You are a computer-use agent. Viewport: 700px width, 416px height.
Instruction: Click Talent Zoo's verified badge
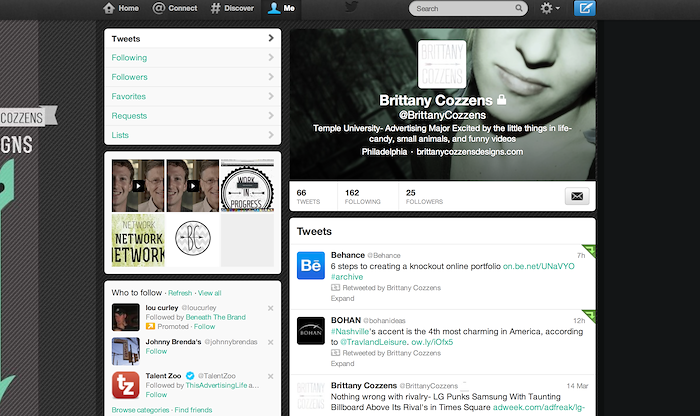pyautogui.click(x=190, y=376)
